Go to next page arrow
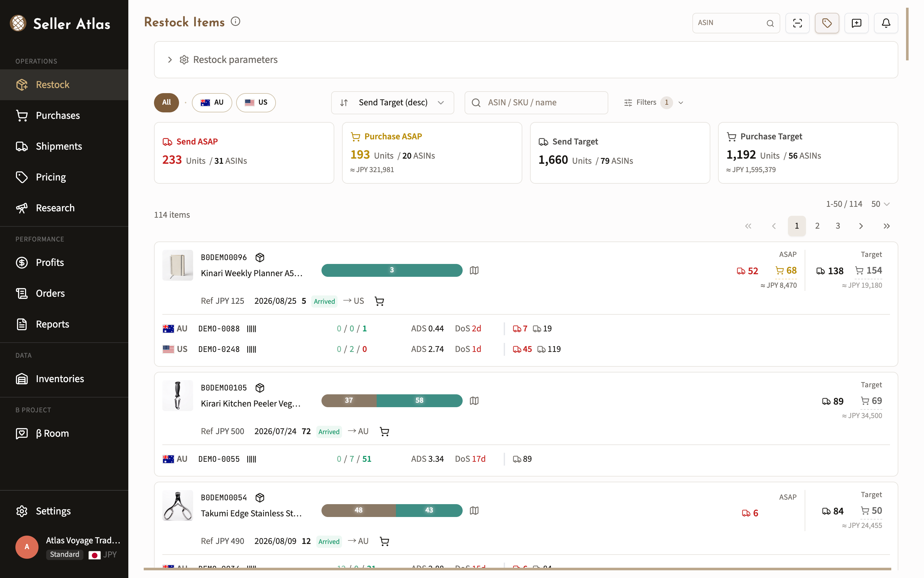924x578 pixels. [x=860, y=226]
